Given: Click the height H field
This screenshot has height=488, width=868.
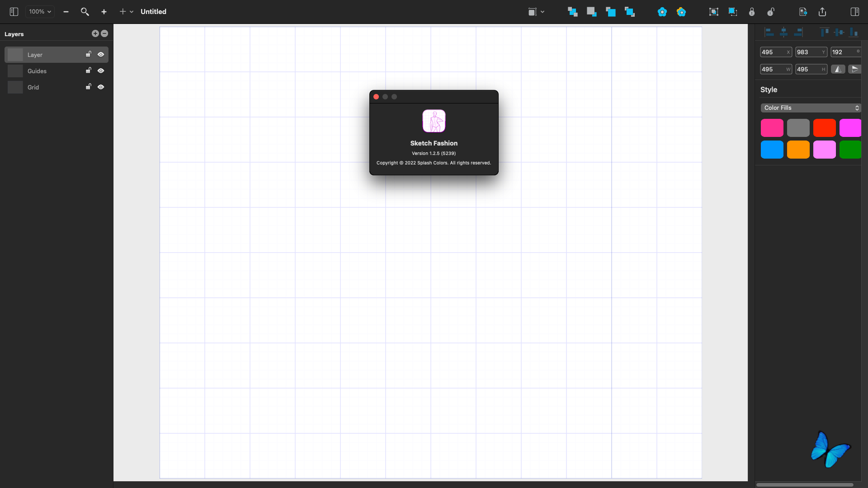Looking at the screenshot, I should pyautogui.click(x=811, y=70).
